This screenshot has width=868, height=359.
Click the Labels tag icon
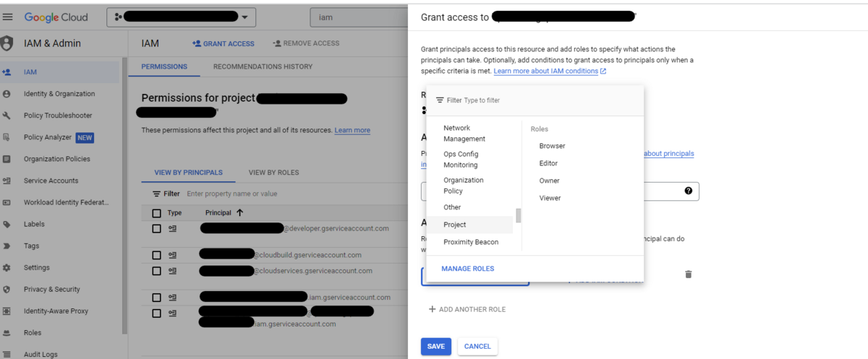pos(7,224)
